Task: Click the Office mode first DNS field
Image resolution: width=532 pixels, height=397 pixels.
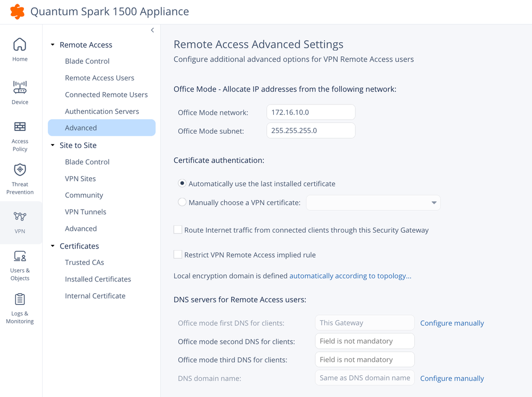Action: 365,322
